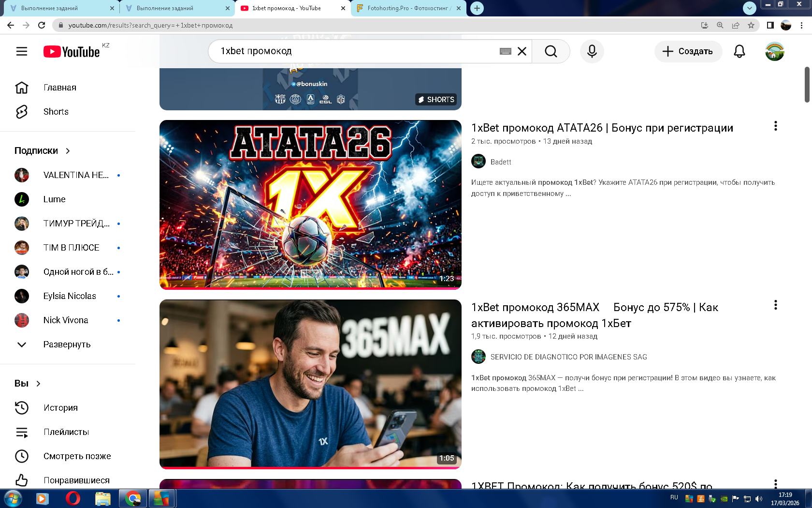Open the Nick Vivona subscription
The height and width of the screenshot is (508, 812).
[x=68, y=320]
